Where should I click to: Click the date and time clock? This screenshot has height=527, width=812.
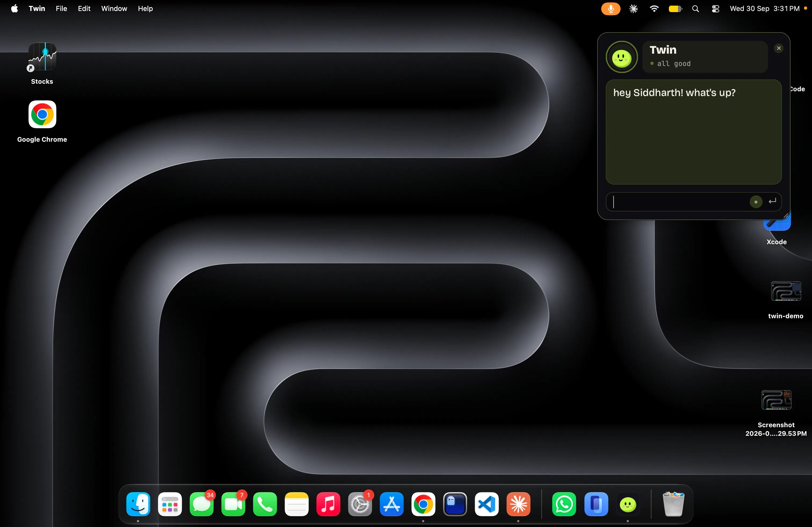(x=764, y=9)
